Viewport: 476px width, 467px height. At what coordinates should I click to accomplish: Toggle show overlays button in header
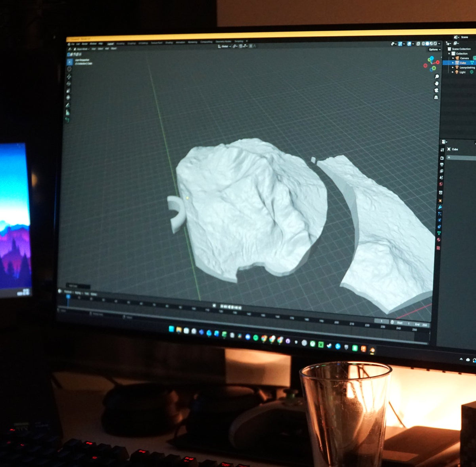409,44
